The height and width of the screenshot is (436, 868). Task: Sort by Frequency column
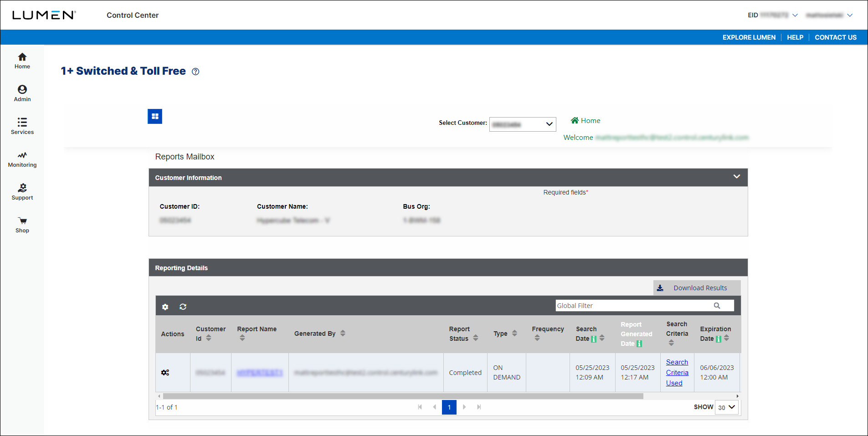(537, 338)
